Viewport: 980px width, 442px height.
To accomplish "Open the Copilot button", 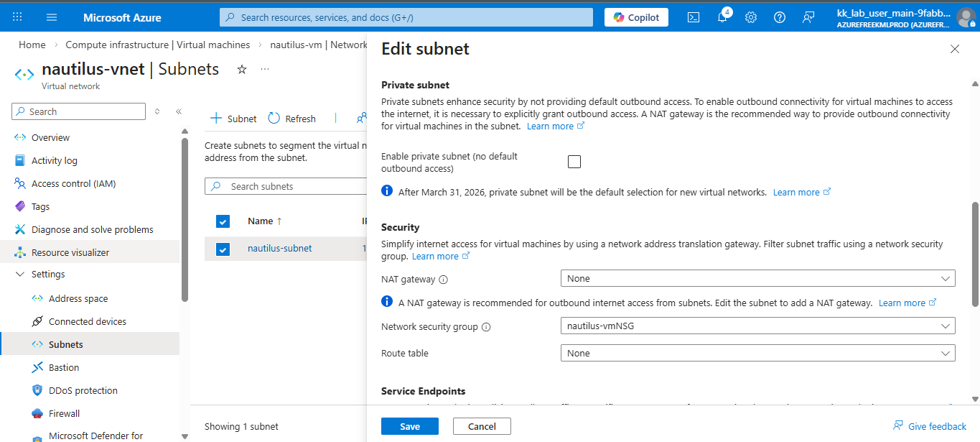I will tap(636, 17).
